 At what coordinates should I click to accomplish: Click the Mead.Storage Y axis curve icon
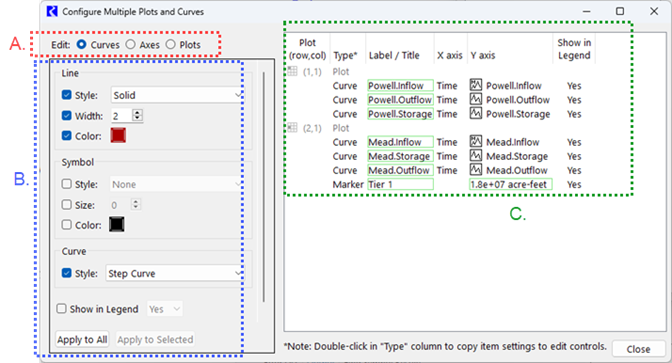click(476, 156)
